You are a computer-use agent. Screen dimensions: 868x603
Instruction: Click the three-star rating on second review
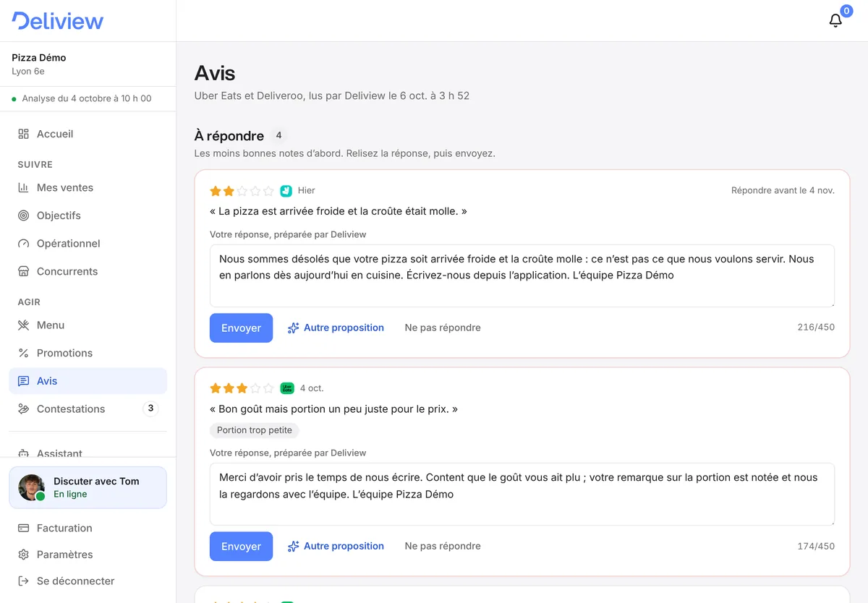coord(242,388)
